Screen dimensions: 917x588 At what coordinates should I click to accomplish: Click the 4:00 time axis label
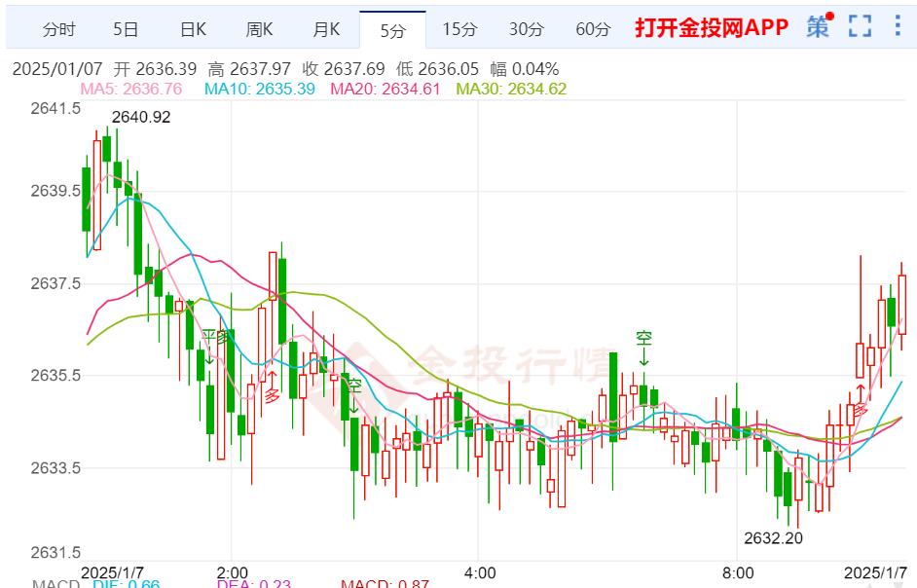(480, 572)
